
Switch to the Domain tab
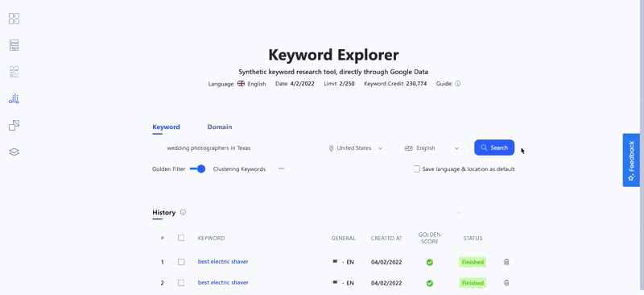click(219, 127)
